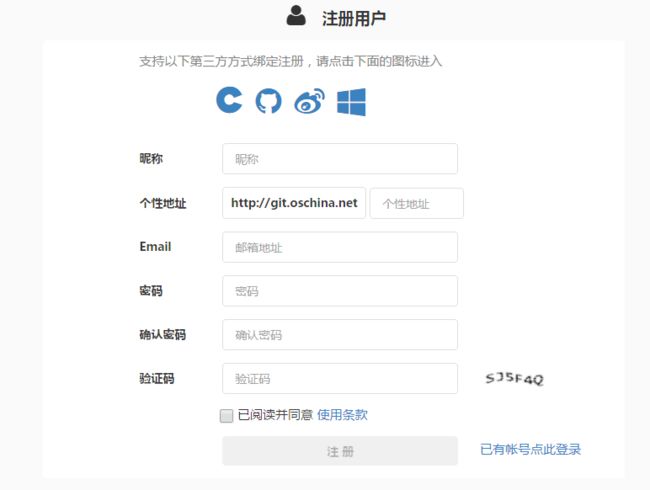Focus the 邮箱地址 email input field
This screenshot has width=650, height=490.
340,247
